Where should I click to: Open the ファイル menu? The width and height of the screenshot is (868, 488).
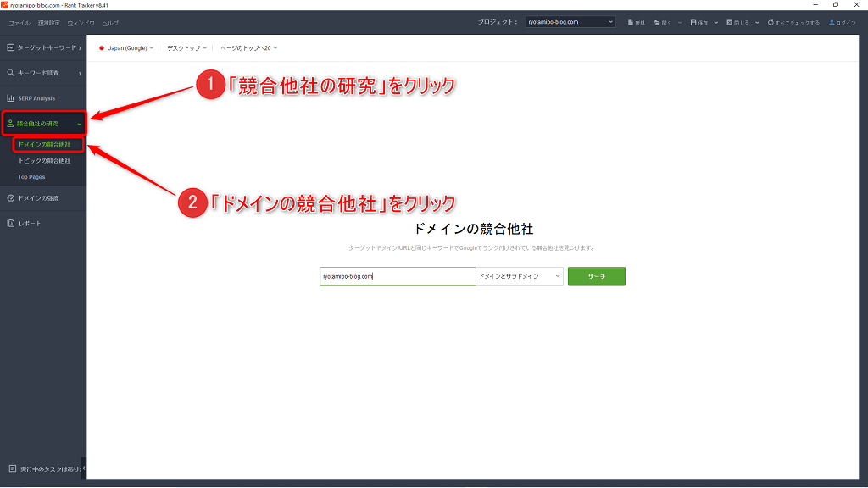coord(19,23)
